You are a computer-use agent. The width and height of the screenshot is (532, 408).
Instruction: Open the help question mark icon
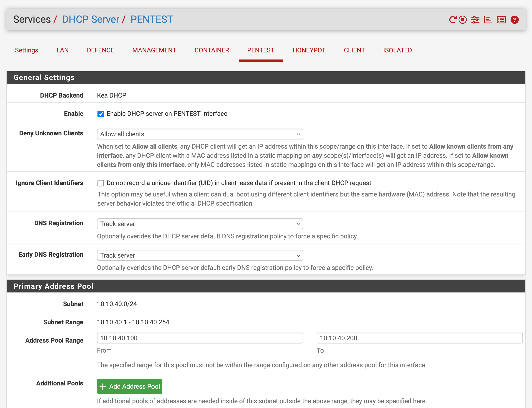pos(514,20)
